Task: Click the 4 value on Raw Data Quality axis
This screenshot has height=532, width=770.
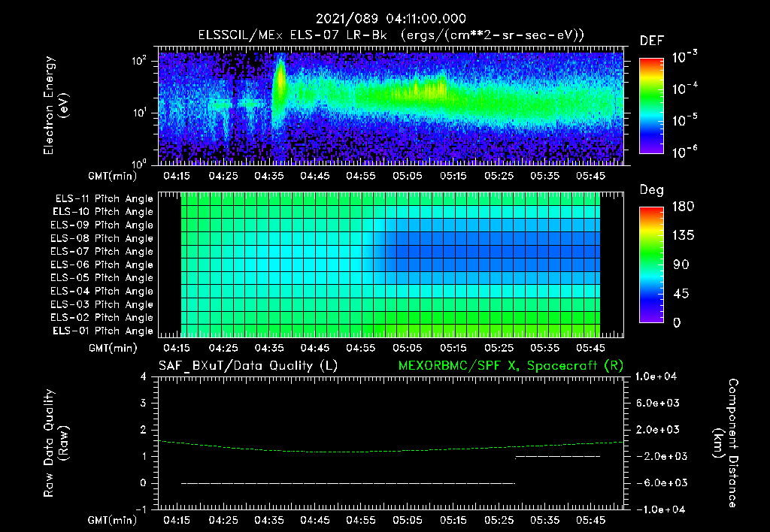Action: [144, 377]
